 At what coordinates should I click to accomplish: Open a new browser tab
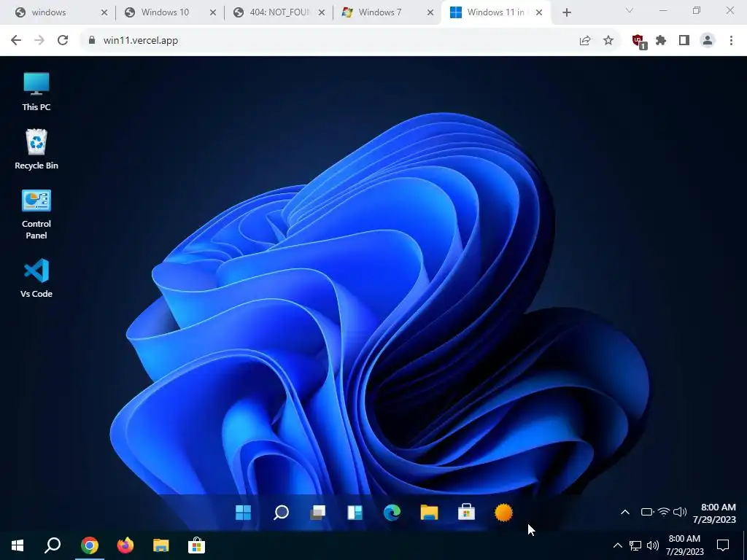[566, 13]
